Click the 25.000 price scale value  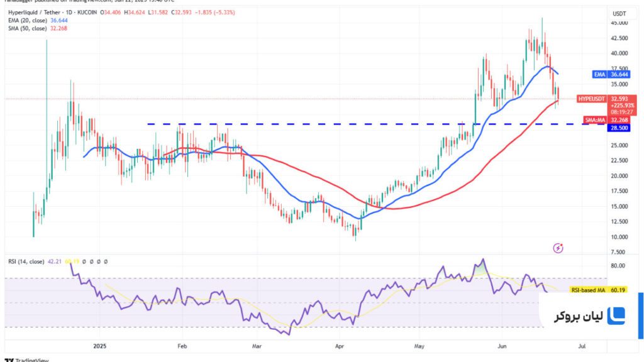click(x=619, y=145)
